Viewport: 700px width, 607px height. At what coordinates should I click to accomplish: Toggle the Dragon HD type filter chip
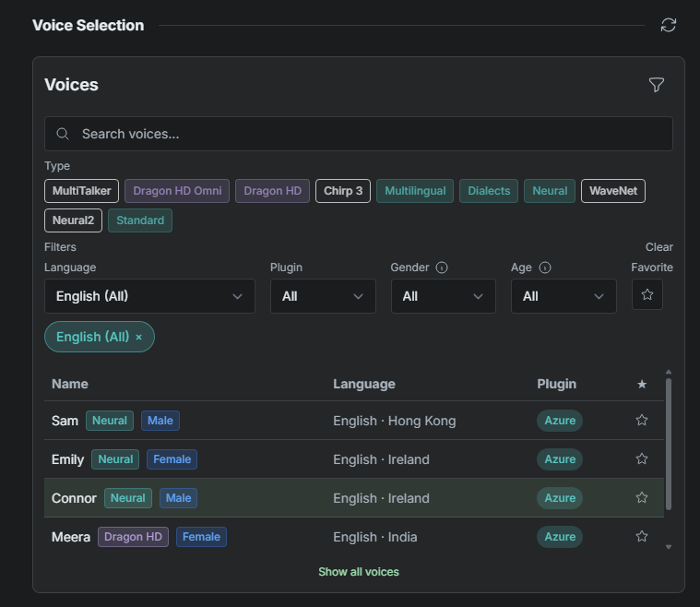(272, 191)
